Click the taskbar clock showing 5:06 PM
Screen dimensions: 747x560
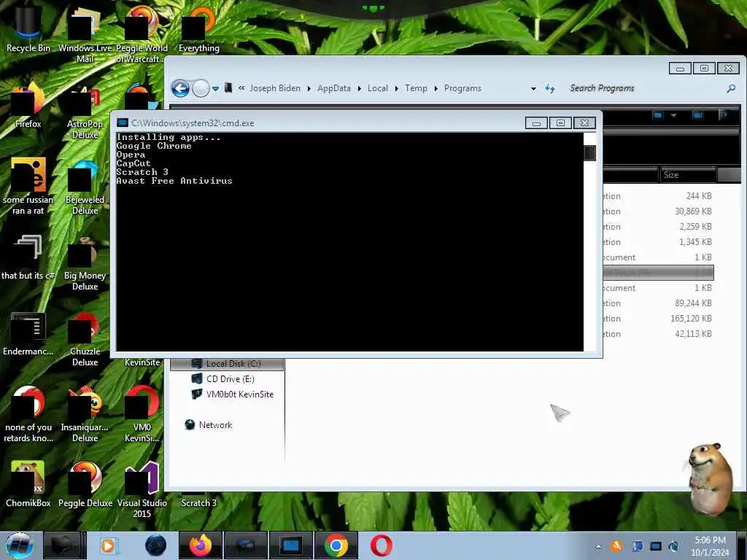tap(710, 546)
